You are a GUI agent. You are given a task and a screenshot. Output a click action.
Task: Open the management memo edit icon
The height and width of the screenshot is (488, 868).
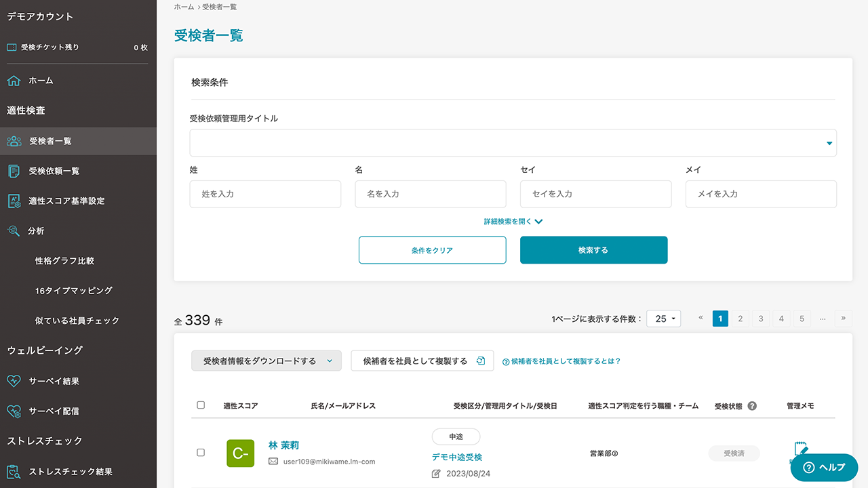point(800,449)
